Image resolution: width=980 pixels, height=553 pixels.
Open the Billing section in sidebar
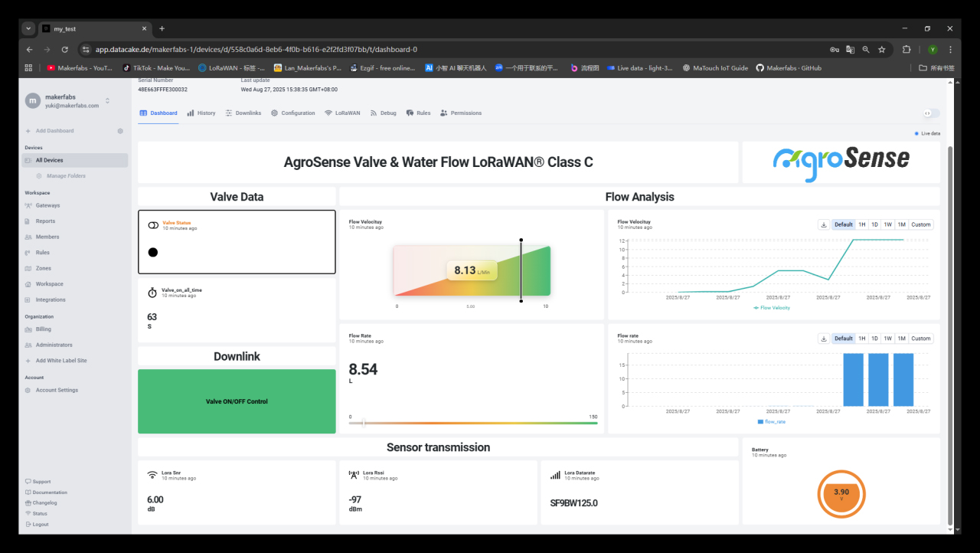tap(44, 329)
